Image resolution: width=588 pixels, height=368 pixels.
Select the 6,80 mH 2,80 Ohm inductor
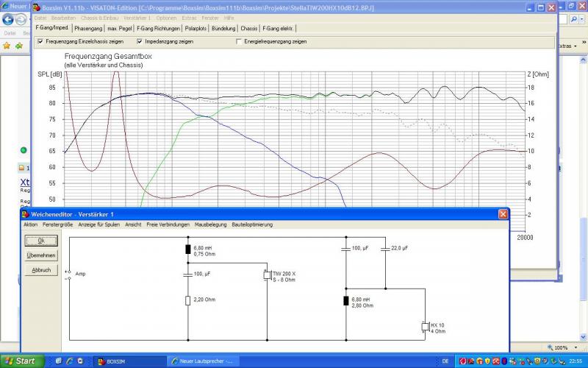346,300
